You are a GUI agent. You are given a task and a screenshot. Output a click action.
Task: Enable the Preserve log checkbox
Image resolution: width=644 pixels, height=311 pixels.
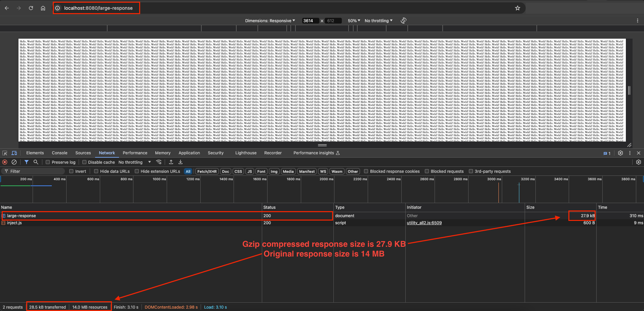pyautogui.click(x=48, y=162)
